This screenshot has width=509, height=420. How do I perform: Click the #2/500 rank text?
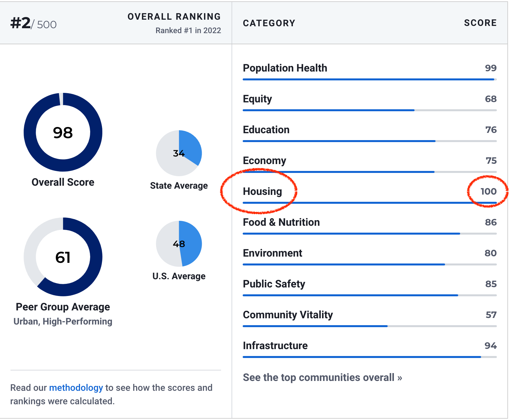point(33,23)
